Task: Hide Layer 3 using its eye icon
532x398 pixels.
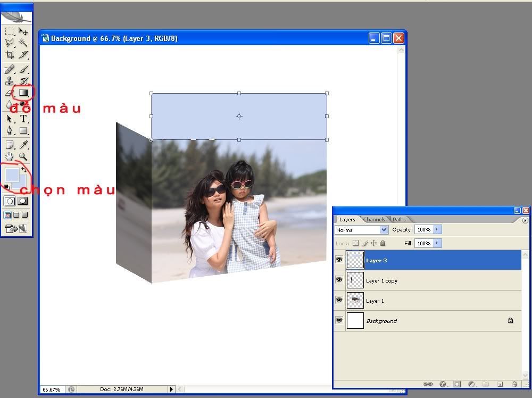Action: pos(339,260)
